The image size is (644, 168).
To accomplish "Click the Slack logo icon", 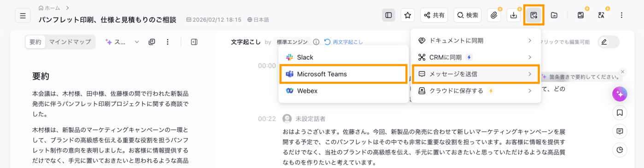I will (x=290, y=57).
